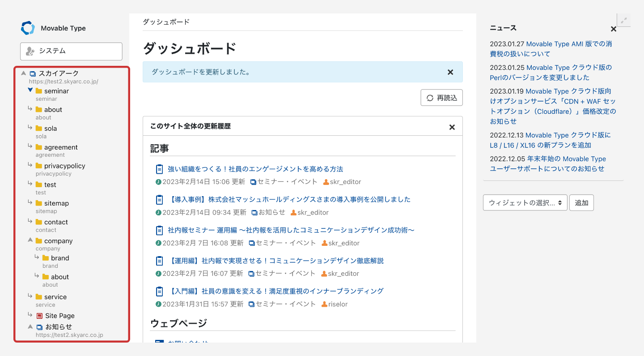Collapse the company folder triangle
The height and width of the screenshot is (356, 644).
30,240
